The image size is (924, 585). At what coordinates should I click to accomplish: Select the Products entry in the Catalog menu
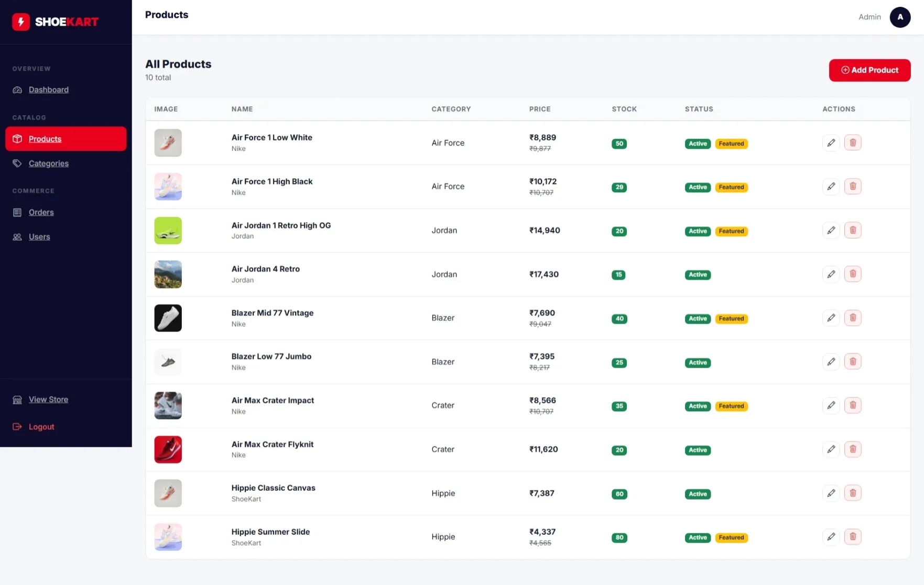tap(45, 139)
